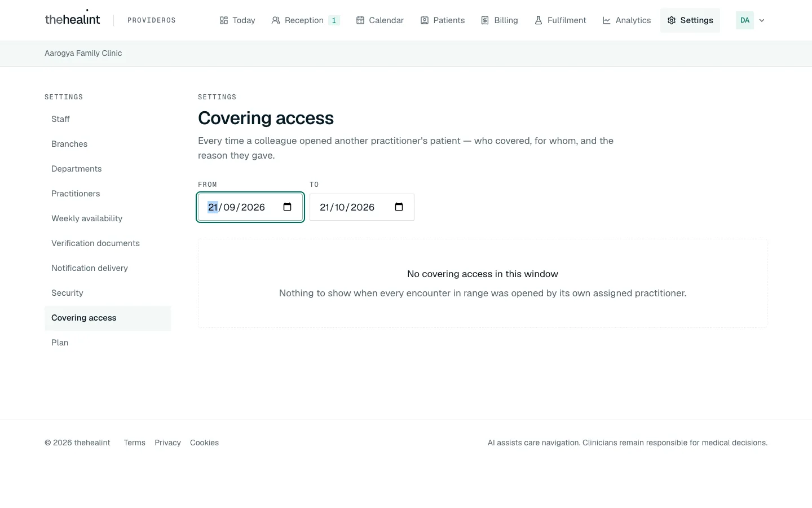Screen dimensions: 812x508
Task: Click the Today dashboard icon
Action: point(224,20)
